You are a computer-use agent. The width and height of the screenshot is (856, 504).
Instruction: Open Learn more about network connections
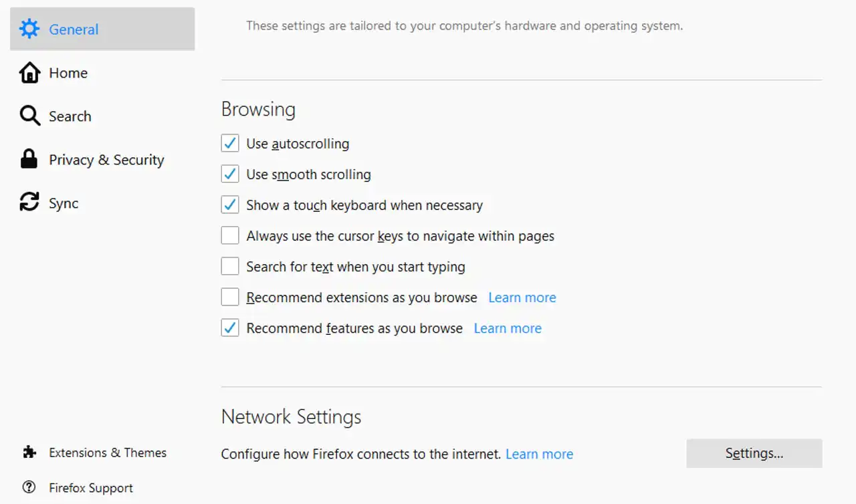coord(539,454)
